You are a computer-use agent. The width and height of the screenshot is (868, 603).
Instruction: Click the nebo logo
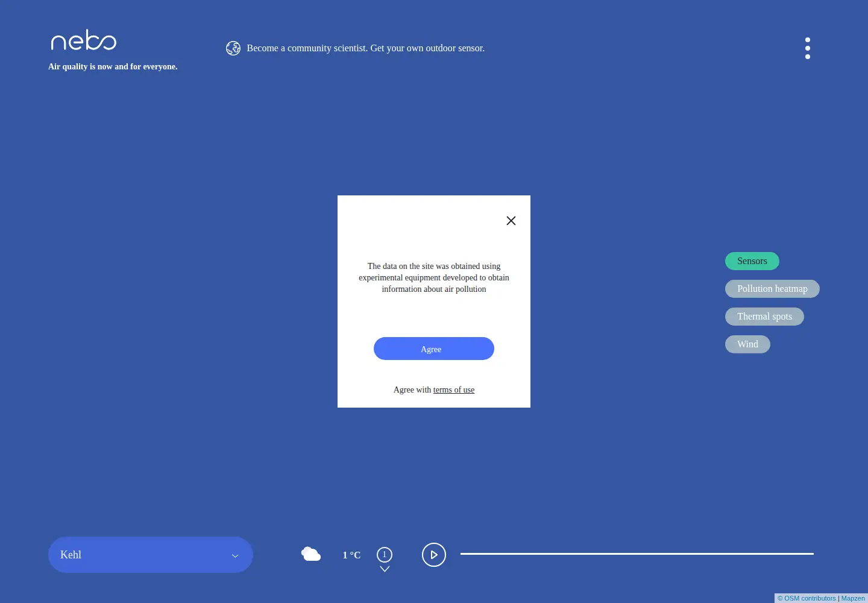pos(84,40)
